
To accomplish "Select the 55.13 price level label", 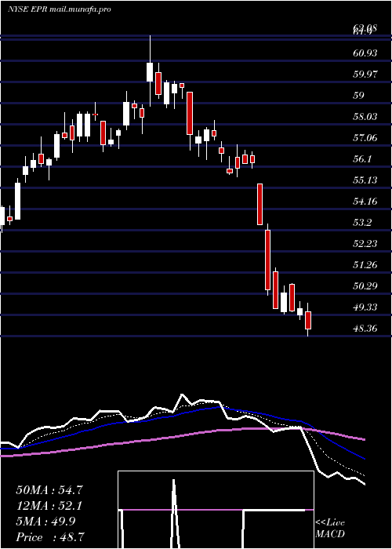I will click(365, 180).
